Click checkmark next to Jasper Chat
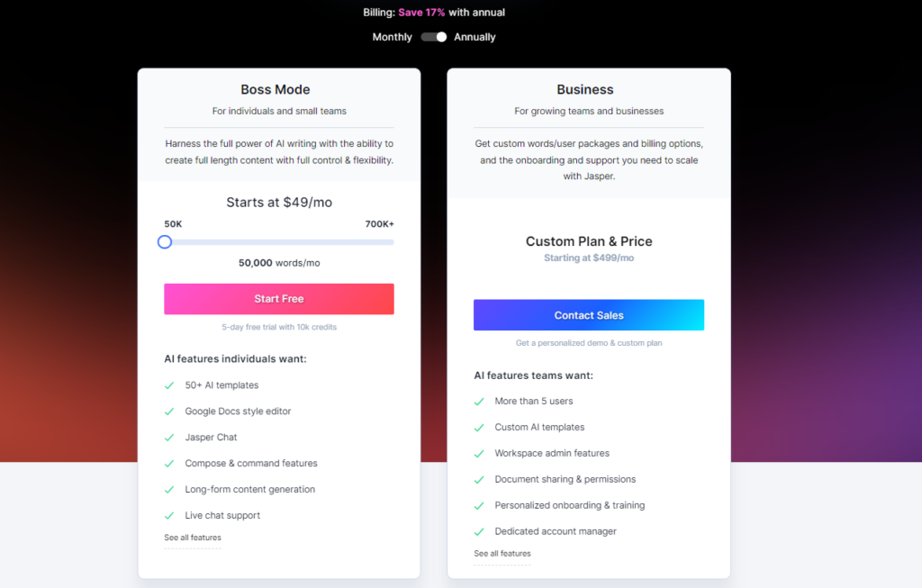The width and height of the screenshot is (922, 588). (168, 438)
